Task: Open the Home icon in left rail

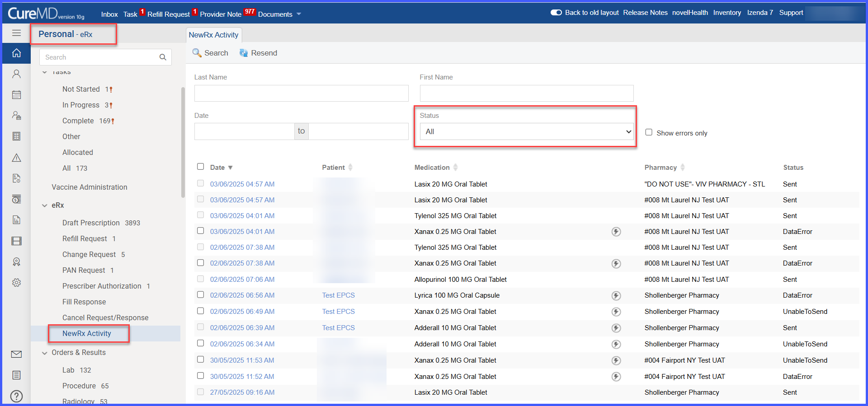Action: [16, 53]
